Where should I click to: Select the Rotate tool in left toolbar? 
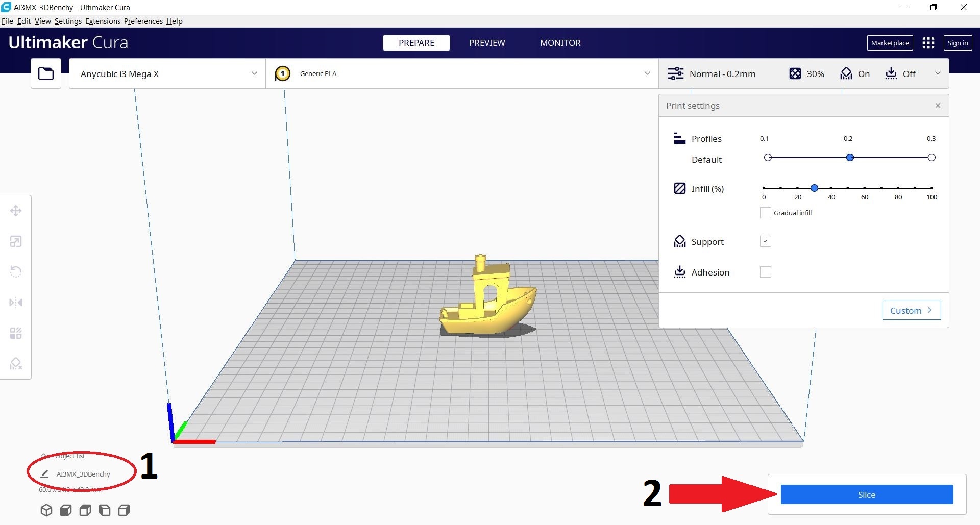tap(16, 271)
